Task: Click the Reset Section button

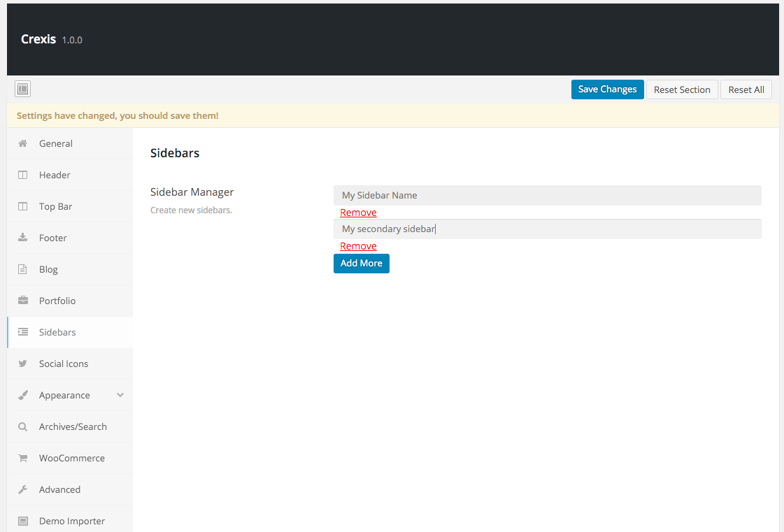Action: 681,89
